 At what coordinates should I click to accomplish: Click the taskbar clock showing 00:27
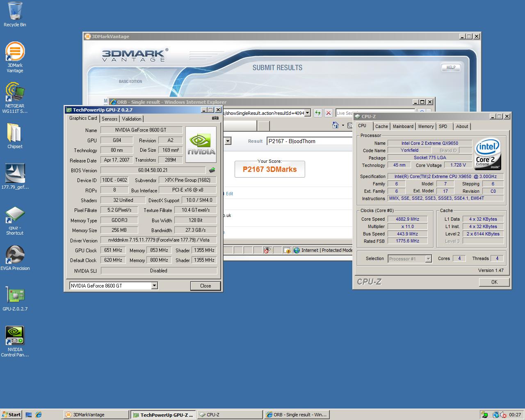pyautogui.click(x=515, y=415)
